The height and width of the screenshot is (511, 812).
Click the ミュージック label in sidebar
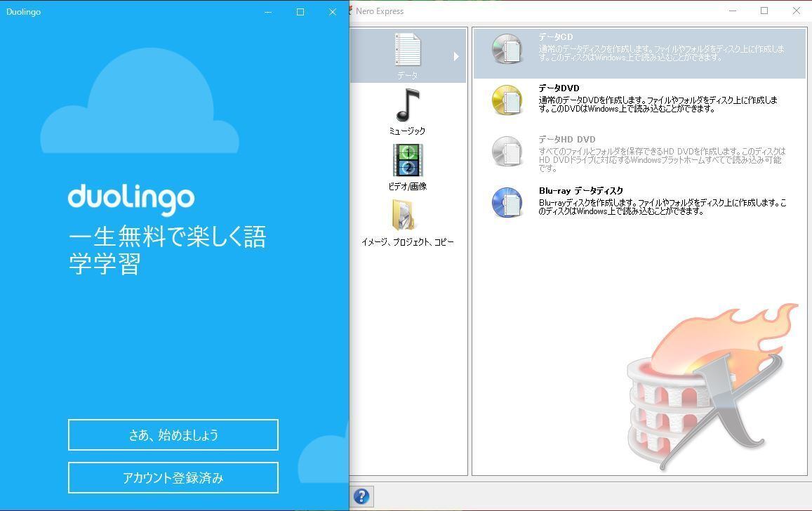tap(407, 131)
